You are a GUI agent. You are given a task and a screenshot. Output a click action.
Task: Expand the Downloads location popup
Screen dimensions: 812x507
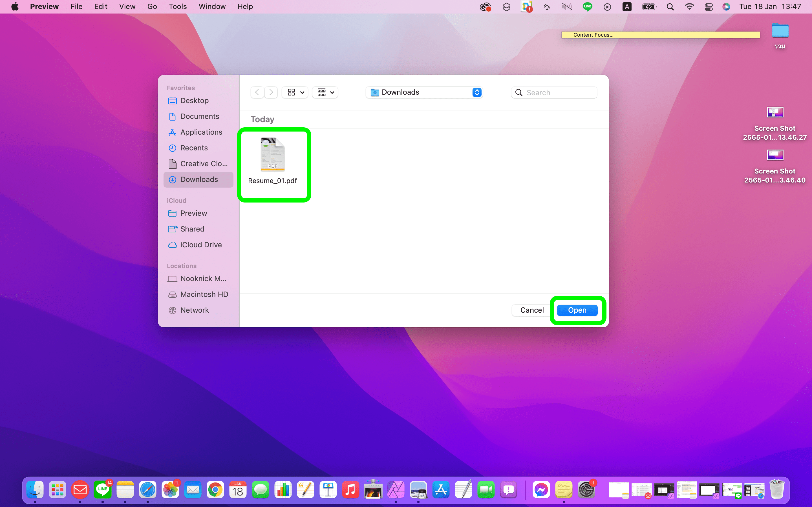[424, 92]
